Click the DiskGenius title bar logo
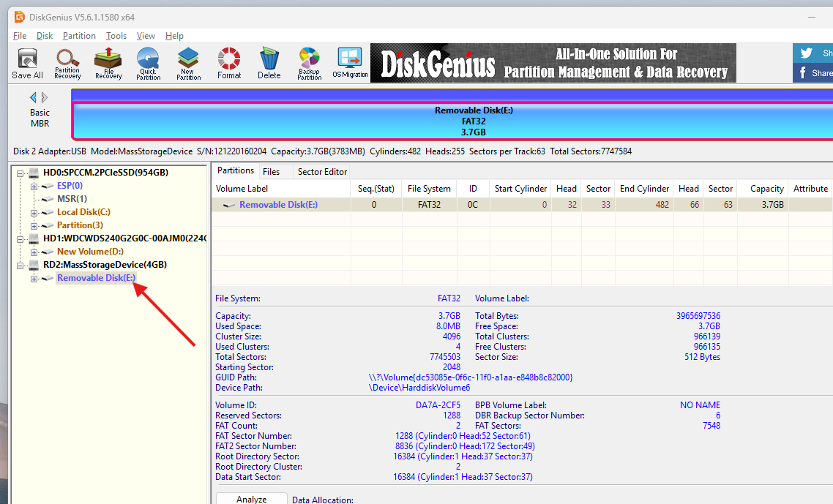 [x=20, y=17]
